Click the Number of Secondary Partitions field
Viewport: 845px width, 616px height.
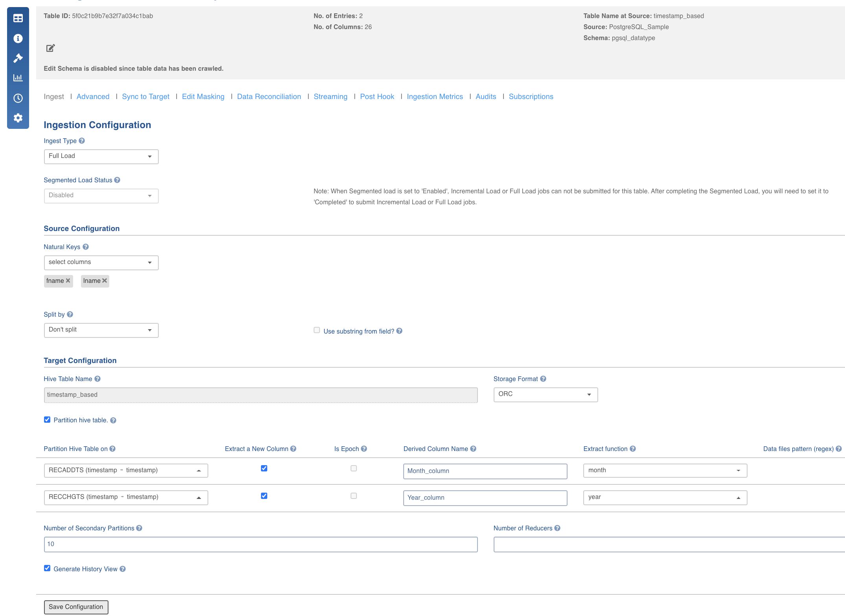pos(261,544)
